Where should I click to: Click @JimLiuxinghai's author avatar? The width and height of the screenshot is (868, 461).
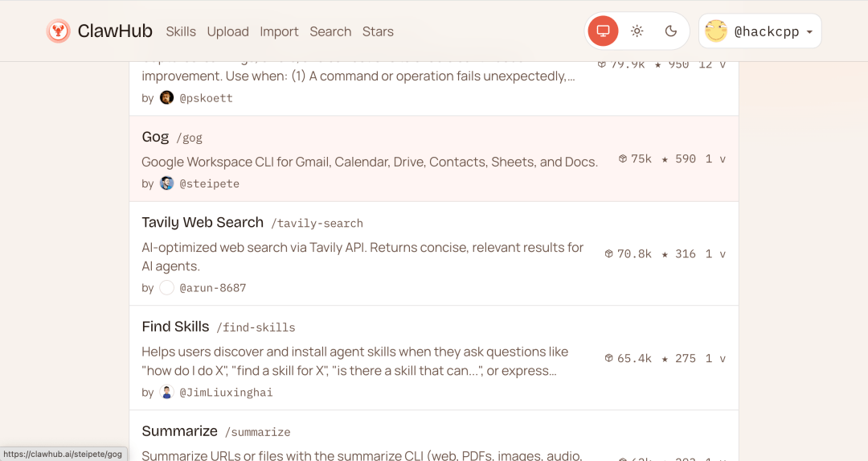[x=167, y=392]
